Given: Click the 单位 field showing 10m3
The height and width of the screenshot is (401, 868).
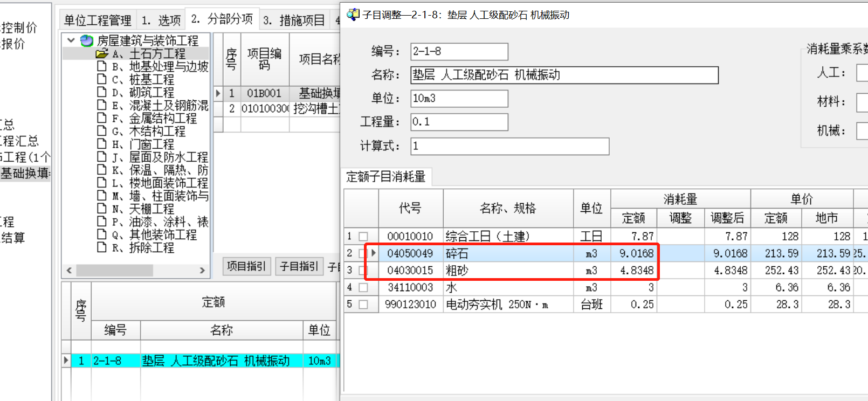Looking at the screenshot, I should click(459, 99).
